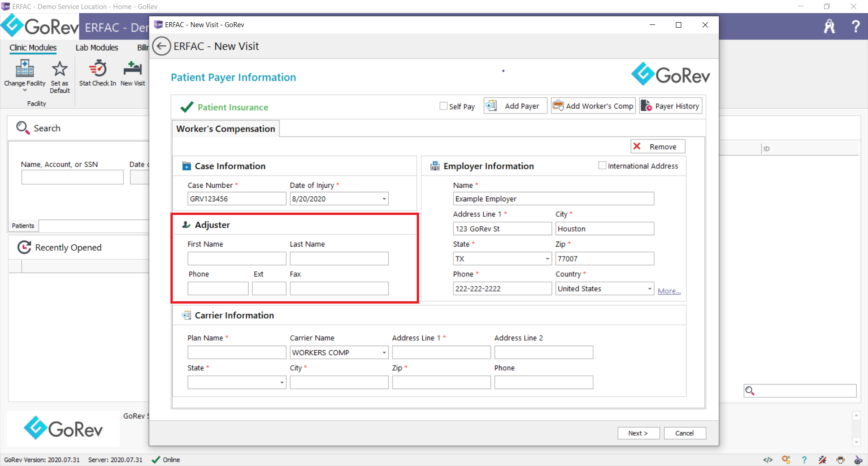Cancel the New Visit dialog
868x466 pixels.
click(684, 433)
